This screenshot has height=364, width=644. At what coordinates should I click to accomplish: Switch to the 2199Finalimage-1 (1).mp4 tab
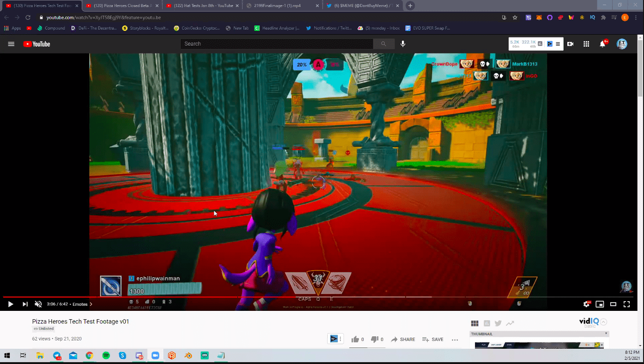282,6
